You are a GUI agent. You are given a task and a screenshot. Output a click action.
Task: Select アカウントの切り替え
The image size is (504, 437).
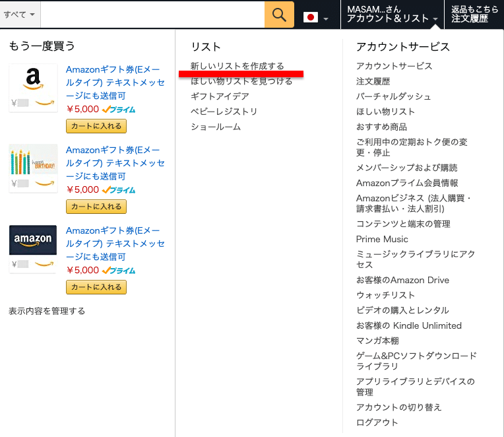[398, 407]
